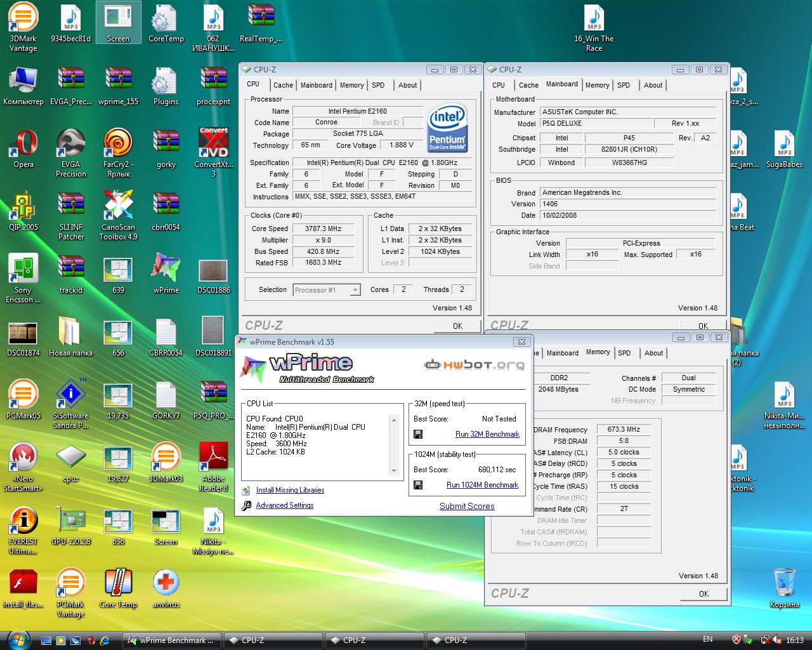Click Submit Scores link
Image resolution: width=812 pixels, height=650 pixels.
click(467, 506)
